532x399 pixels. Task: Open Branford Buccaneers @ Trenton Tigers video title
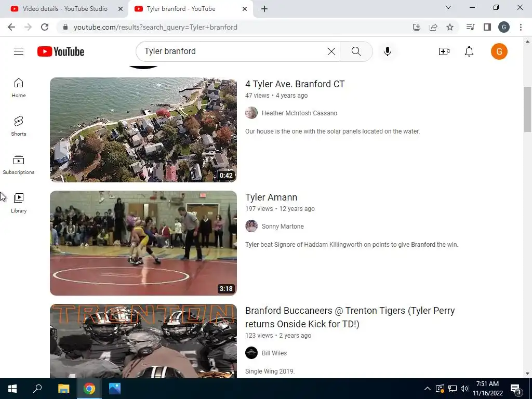pos(350,317)
